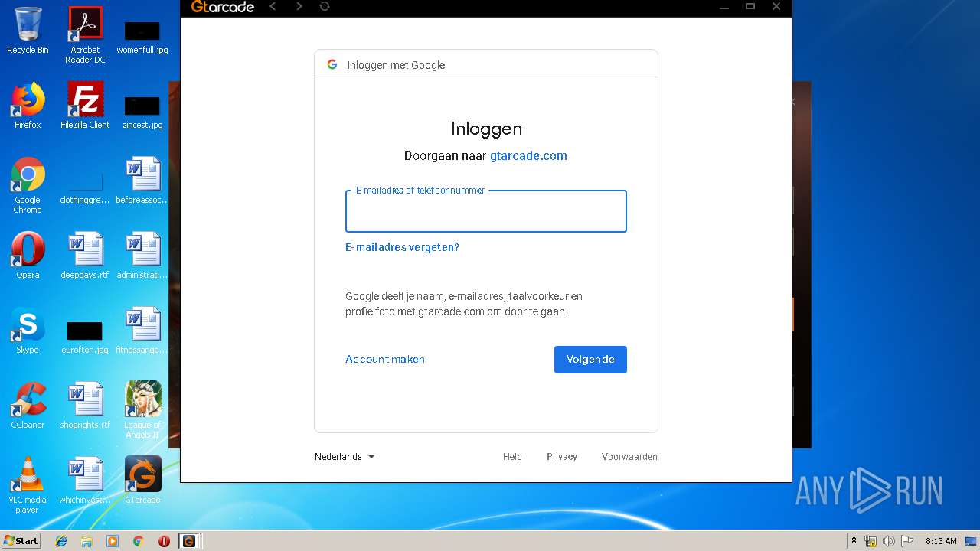The height and width of the screenshot is (551, 980).
Task: Select zincest.jpg desktop file
Action: pos(142,112)
